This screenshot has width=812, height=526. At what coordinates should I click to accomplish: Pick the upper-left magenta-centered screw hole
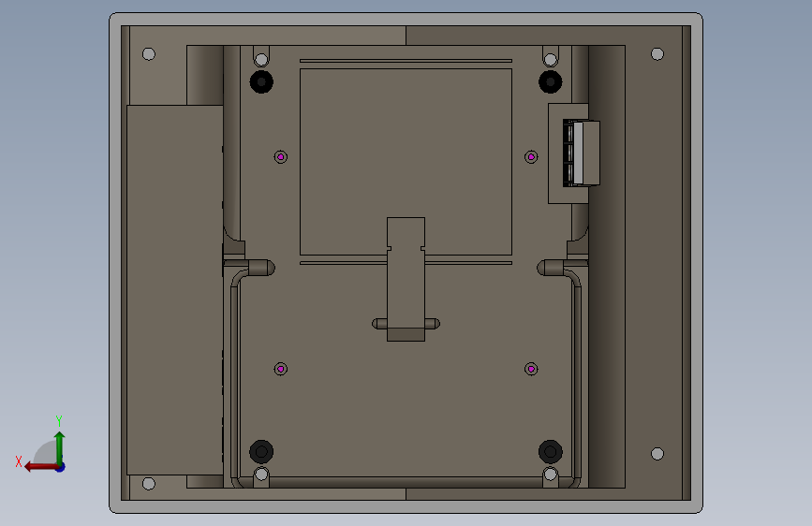281,157
